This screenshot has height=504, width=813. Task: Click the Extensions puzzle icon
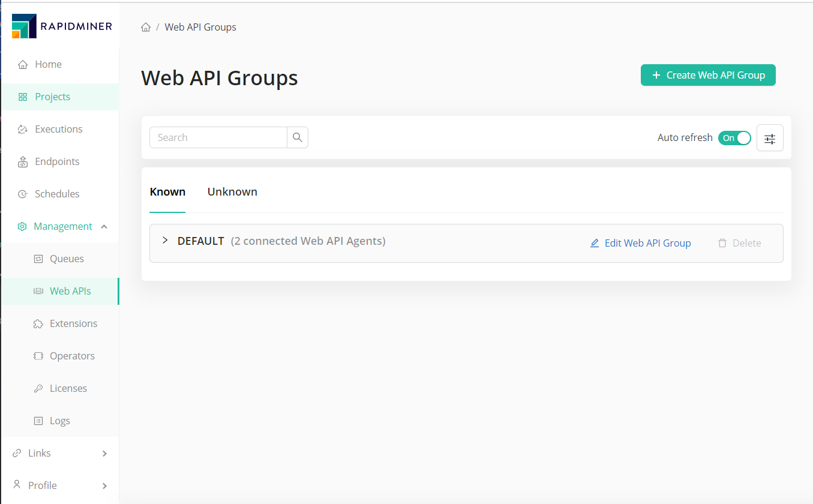(37, 323)
